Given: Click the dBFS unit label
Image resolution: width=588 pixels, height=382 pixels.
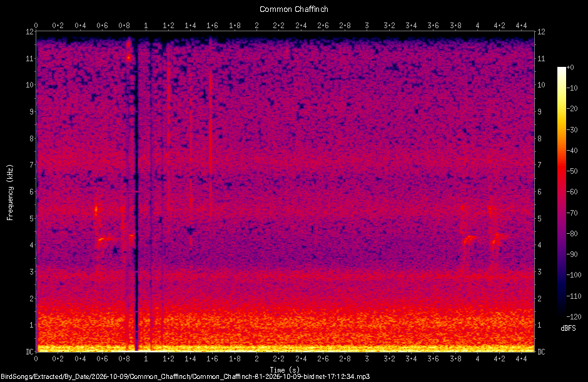Looking at the screenshot, I should pos(568,328).
